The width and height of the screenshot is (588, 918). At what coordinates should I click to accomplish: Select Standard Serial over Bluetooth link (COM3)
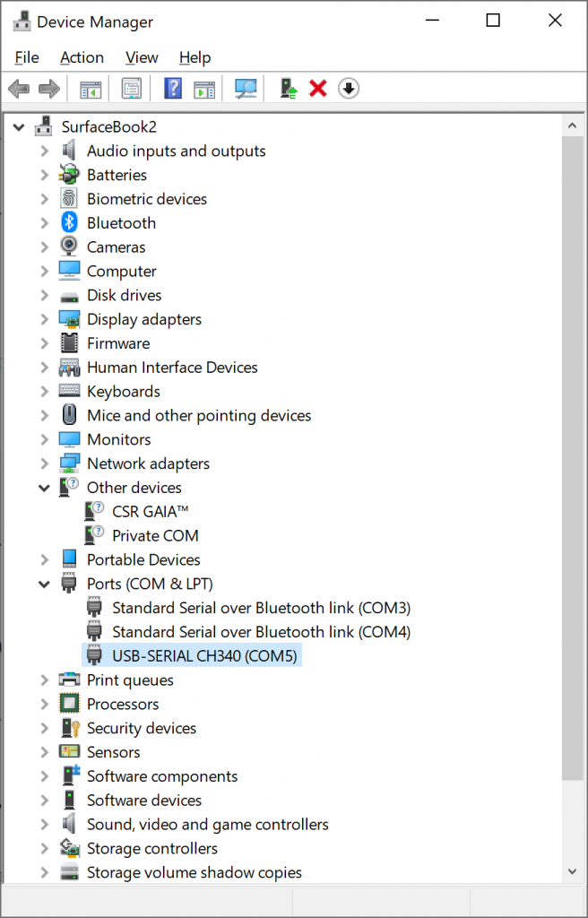pyautogui.click(x=260, y=608)
